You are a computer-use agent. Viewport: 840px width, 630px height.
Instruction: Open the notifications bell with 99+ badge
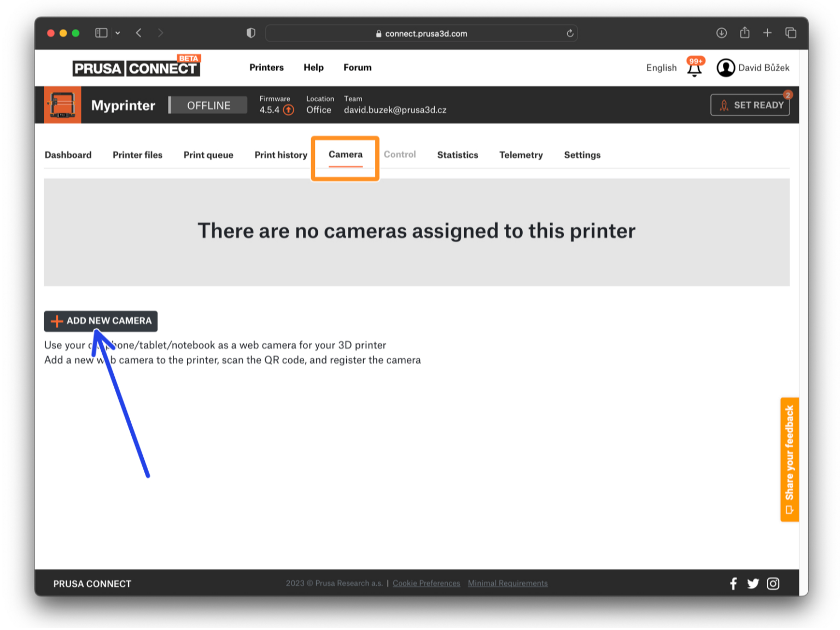click(694, 67)
